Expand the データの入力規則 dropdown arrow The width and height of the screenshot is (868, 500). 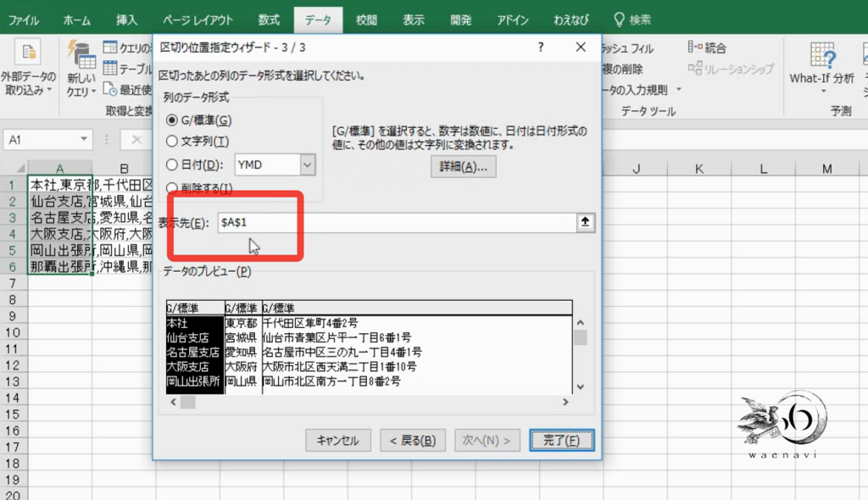679,90
